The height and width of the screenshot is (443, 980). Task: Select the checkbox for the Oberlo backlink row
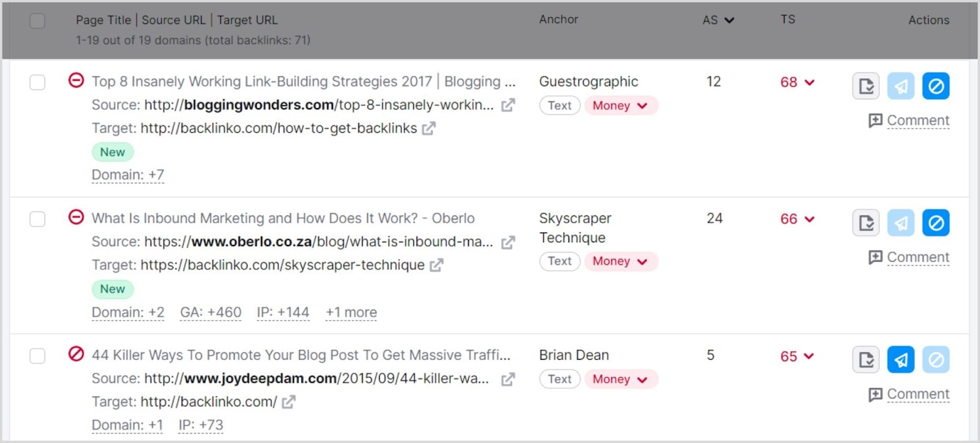click(37, 219)
